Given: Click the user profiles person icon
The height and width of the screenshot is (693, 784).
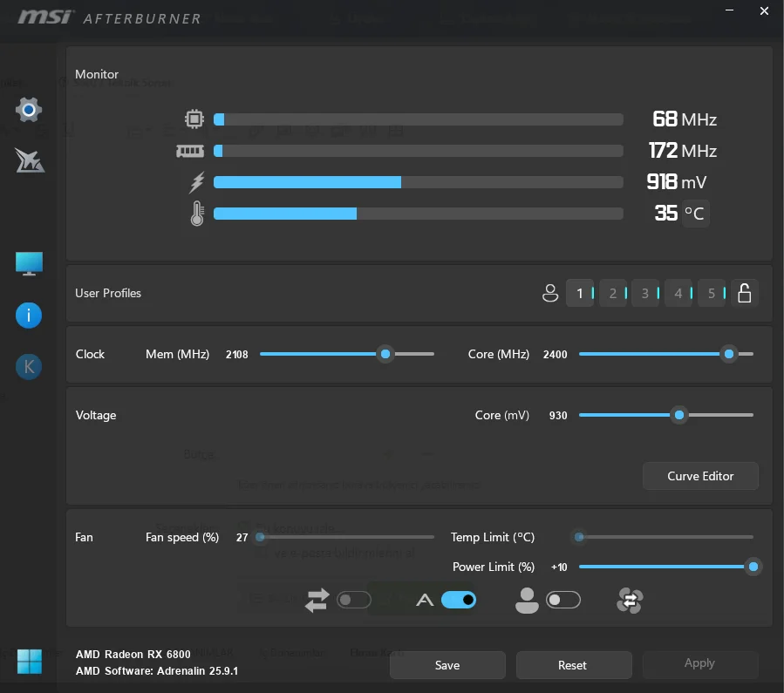Looking at the screenshot, I should coord(549,294).
